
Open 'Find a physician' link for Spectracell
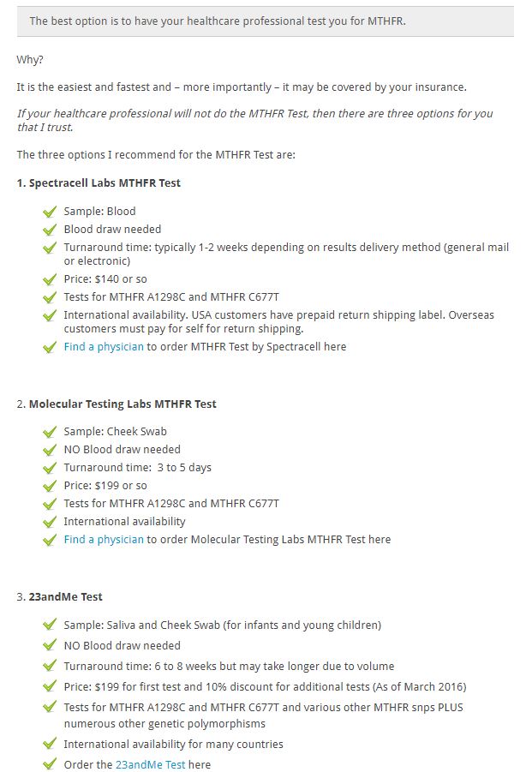(104, 347)
